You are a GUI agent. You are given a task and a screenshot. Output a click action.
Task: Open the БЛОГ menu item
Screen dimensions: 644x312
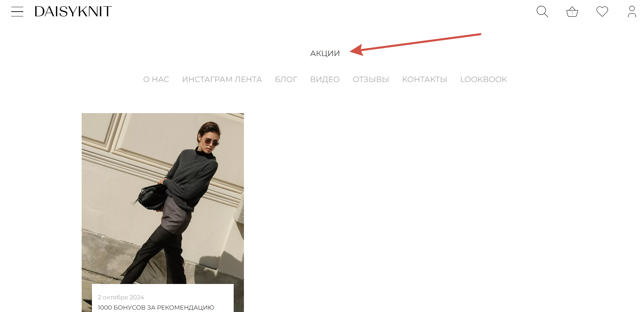(286, 79)
